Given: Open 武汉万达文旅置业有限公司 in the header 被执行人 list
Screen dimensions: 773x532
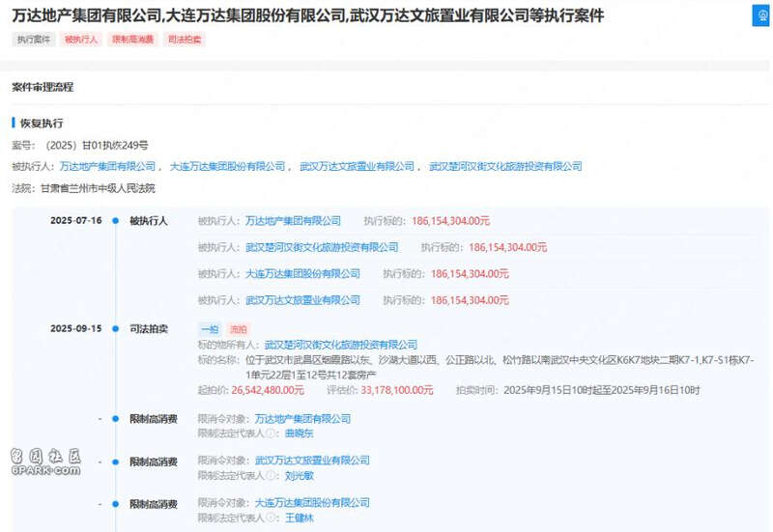Looking at the screenshot, I should 357,167.
